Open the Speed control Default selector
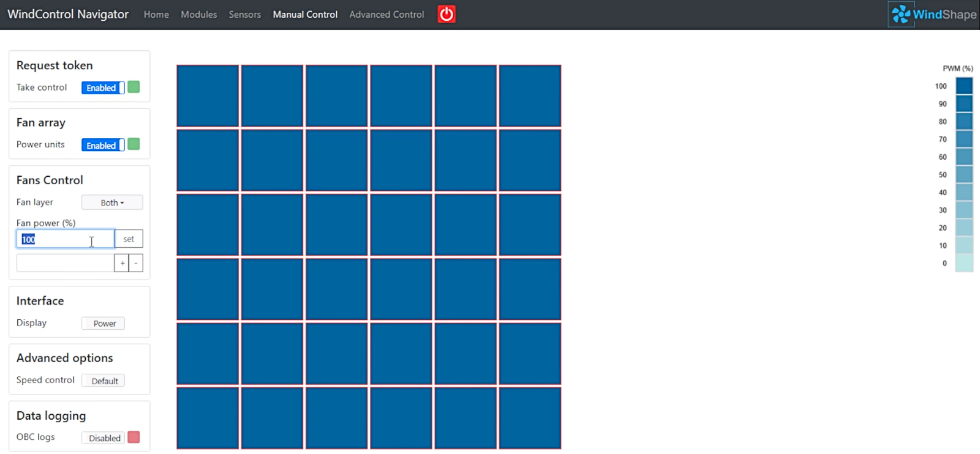 (x=104, y=381)
